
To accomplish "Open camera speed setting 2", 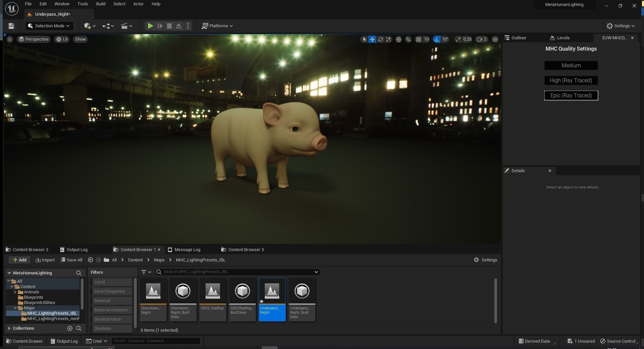I will tap(482, 39).
